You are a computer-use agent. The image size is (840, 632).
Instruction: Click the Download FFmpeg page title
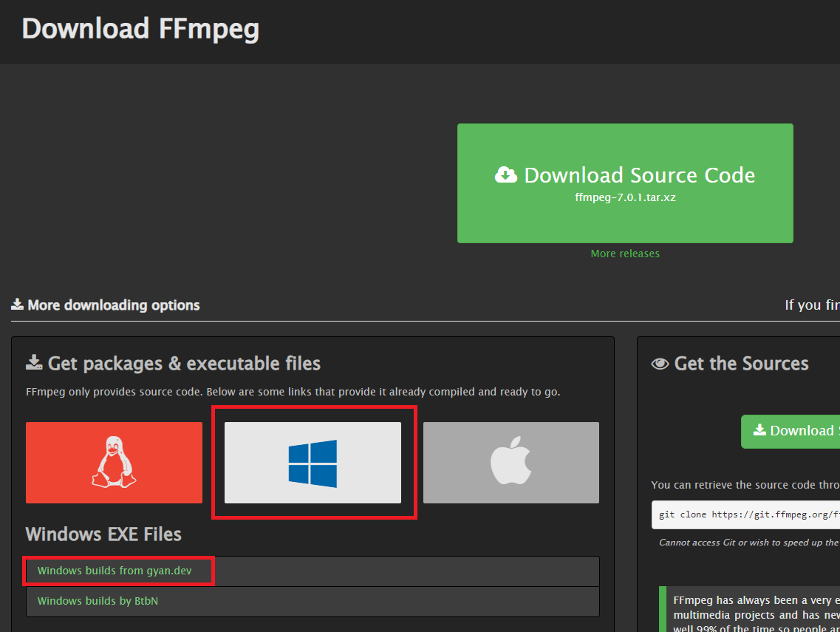coord(140,30)
